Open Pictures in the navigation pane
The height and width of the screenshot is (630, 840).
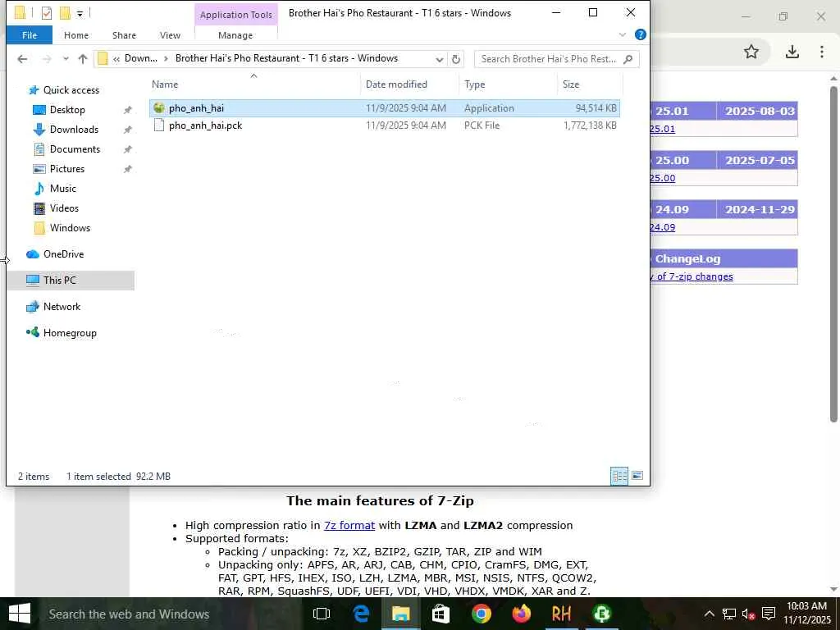click(67, 169)
